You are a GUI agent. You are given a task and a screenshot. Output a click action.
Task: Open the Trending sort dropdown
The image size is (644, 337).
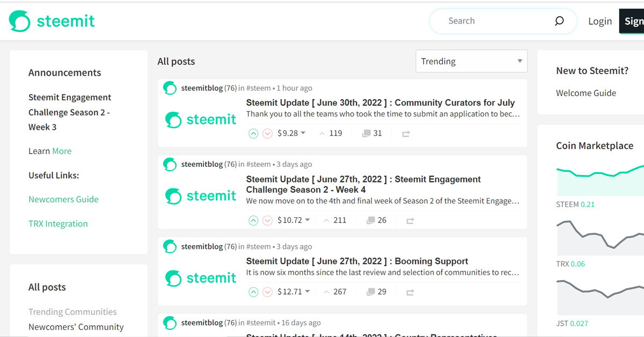471,61
